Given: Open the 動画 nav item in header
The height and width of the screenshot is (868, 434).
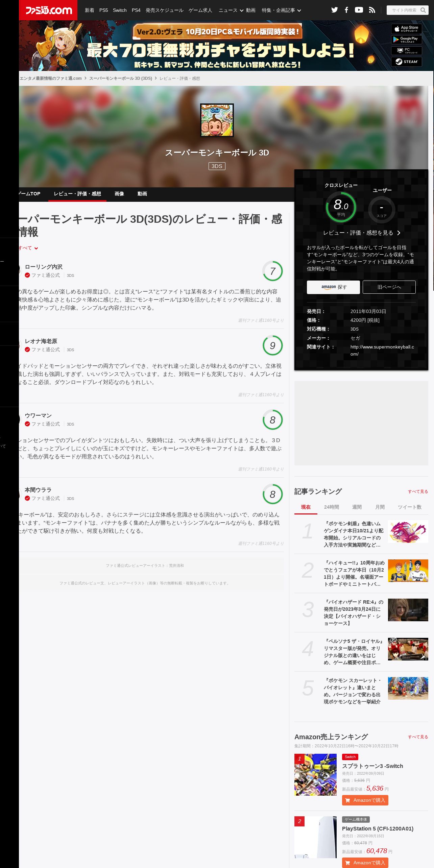Looking at the screenshot, I should point(251,10).
